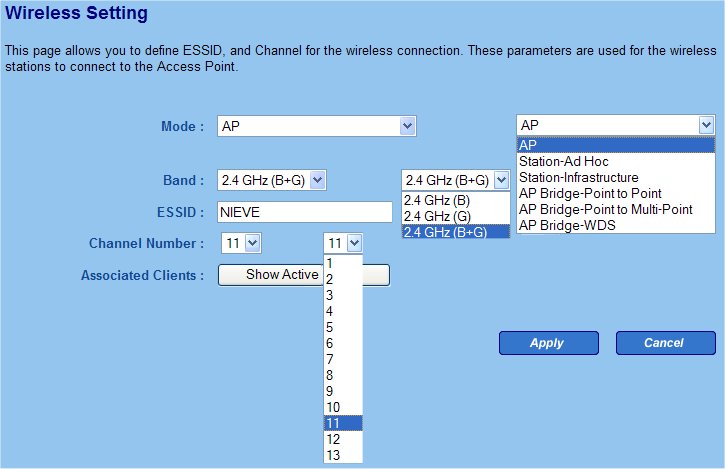Image resolution: width=725 pixels, height=469 pixels.
Task: Choose Station-Infrastructure mode option
Action: 578,177
